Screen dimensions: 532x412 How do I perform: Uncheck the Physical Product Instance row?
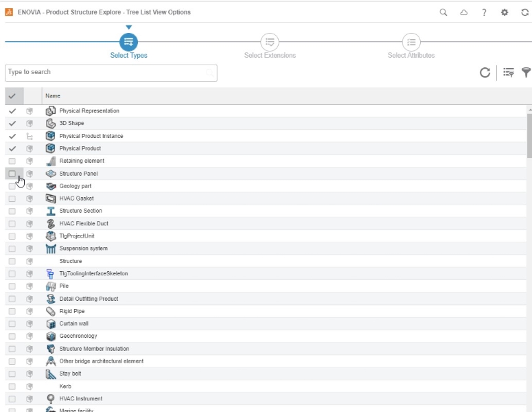tap(12, 136)
